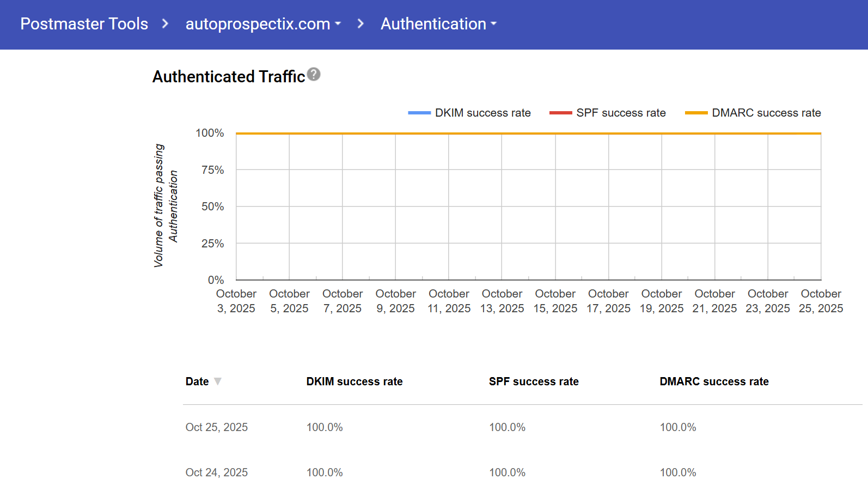Toggle SPF success rate legend entry
This screenshot has height=497, width=868.
coord(621,113)
